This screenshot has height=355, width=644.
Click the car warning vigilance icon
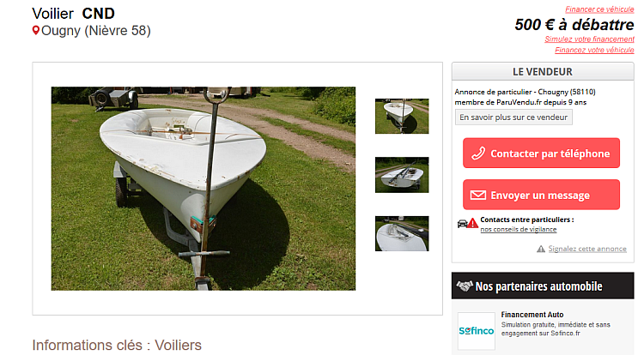coord(468,224)
